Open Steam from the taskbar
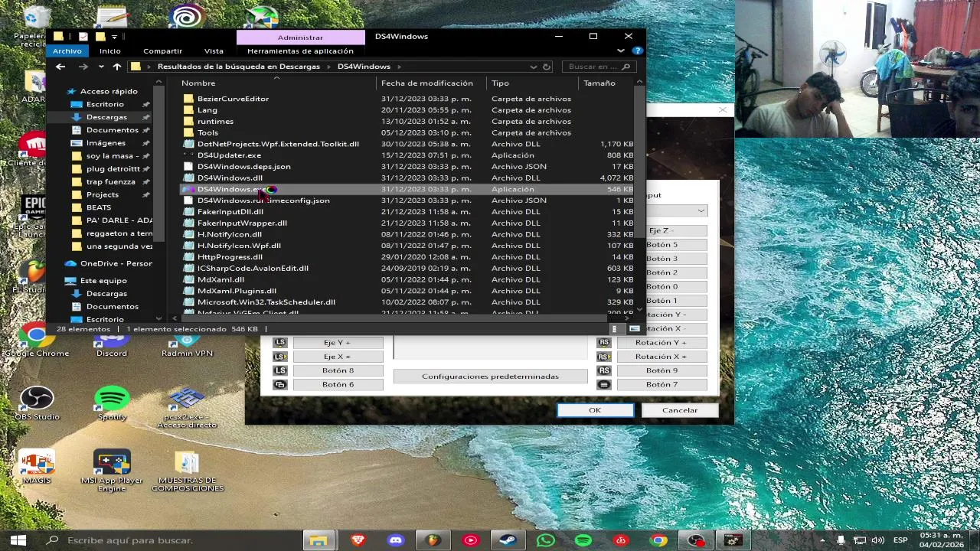The width and height of the screenshot is (980, 551). (508, 540)
